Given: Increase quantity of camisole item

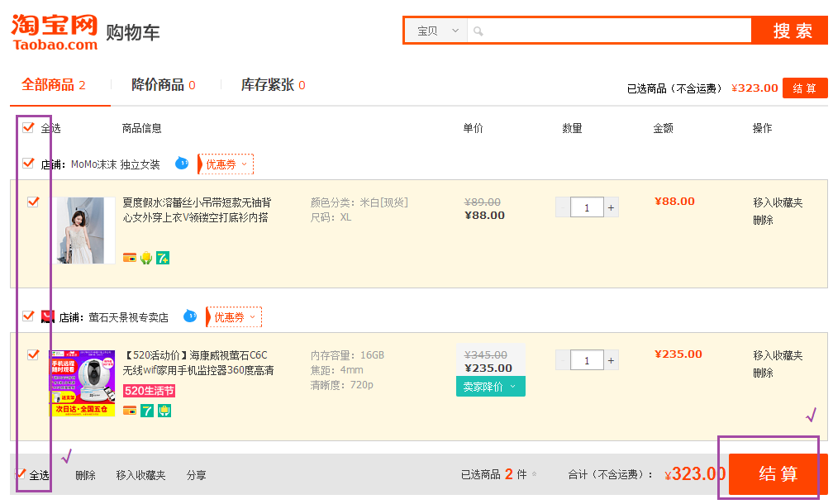Looking at the screenshot, I should 611,207.
